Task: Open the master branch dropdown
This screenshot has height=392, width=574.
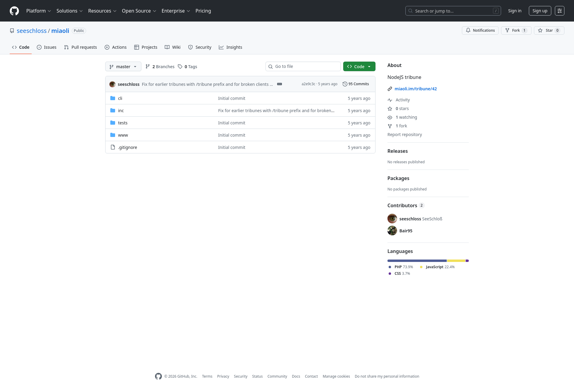Action: (123, 67)
